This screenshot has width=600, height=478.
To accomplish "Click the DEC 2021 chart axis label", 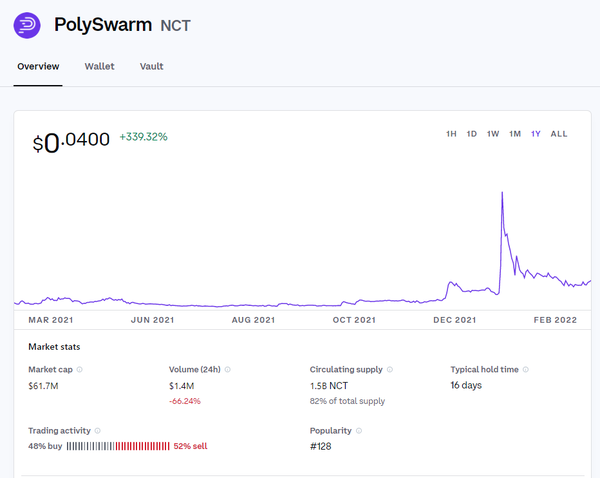I will coord(454,320).
